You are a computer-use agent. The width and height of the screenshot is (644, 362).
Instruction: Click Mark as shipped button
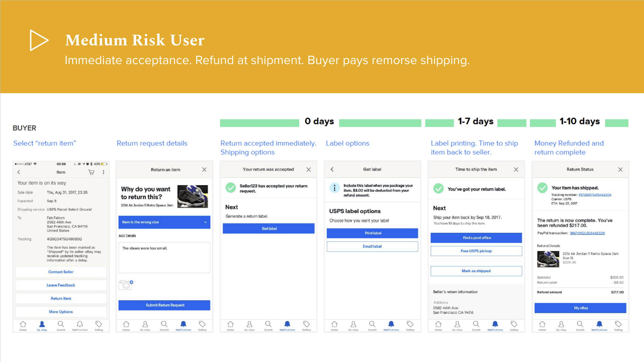[476, 271]
